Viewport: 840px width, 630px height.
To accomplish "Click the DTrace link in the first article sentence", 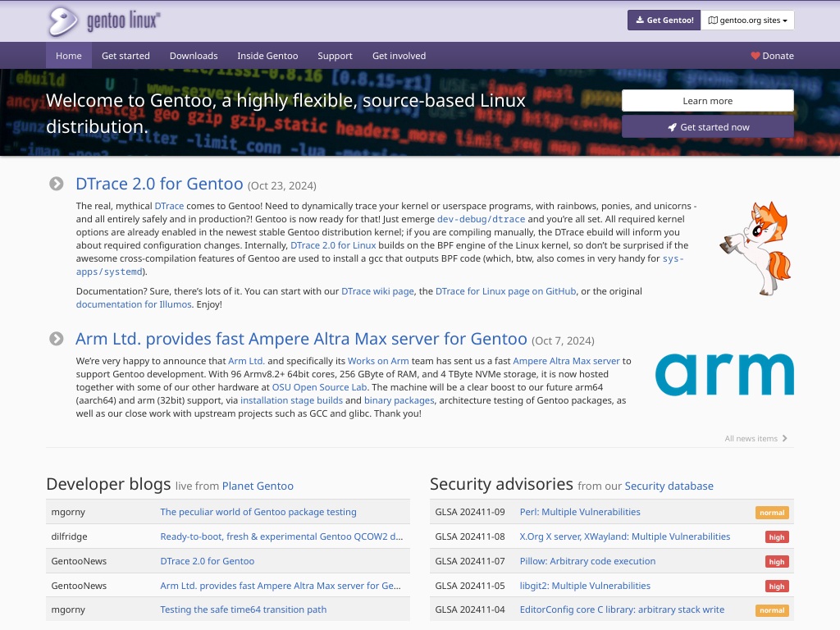I will [169, 206].
